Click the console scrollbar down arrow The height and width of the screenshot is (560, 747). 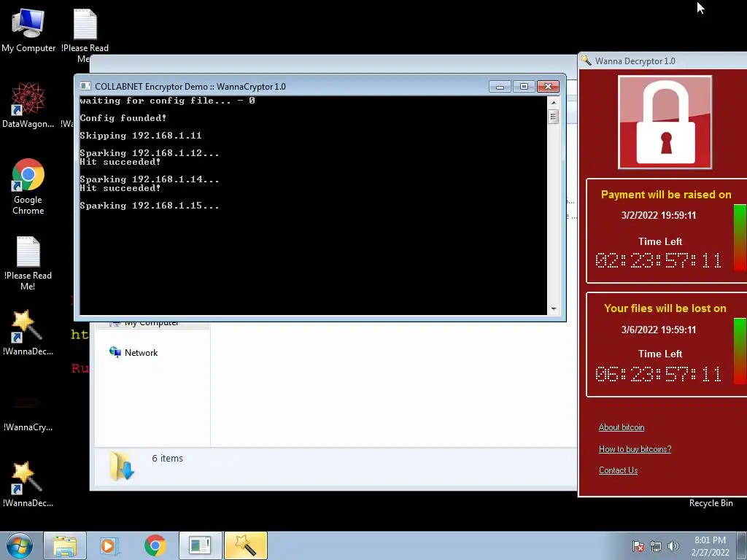(x=553, y=309)
